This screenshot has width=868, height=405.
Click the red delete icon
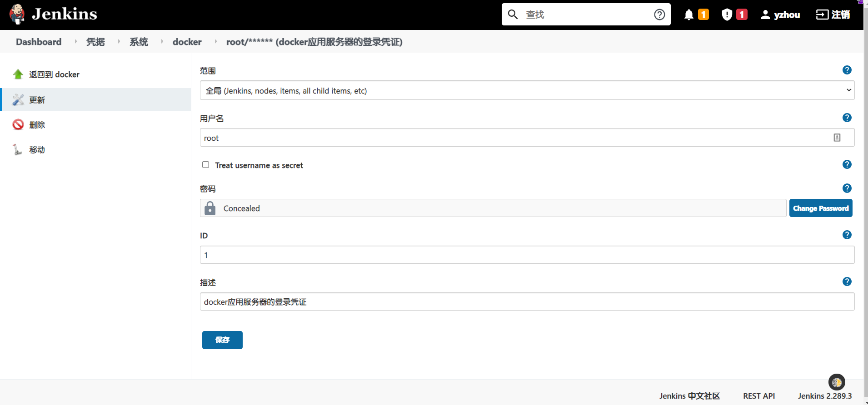tap(18, 125)
